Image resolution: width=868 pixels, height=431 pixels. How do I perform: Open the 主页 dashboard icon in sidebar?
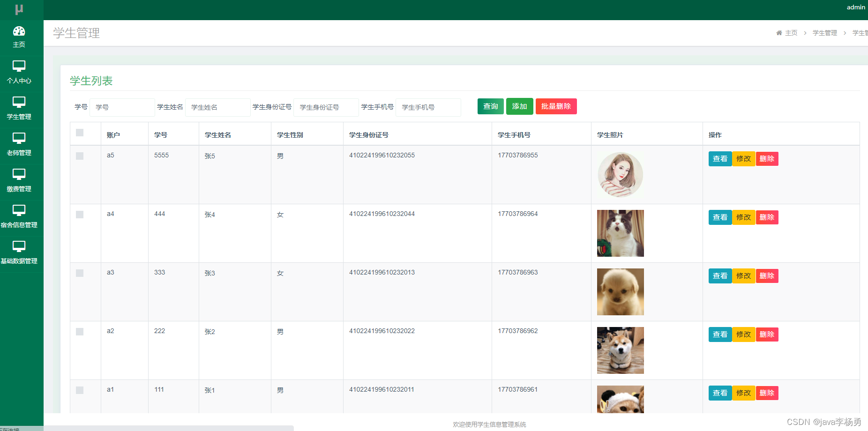[19, 31]
